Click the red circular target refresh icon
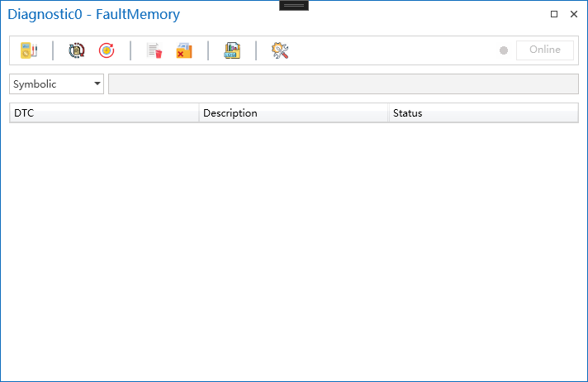 [x=107, y=50]
